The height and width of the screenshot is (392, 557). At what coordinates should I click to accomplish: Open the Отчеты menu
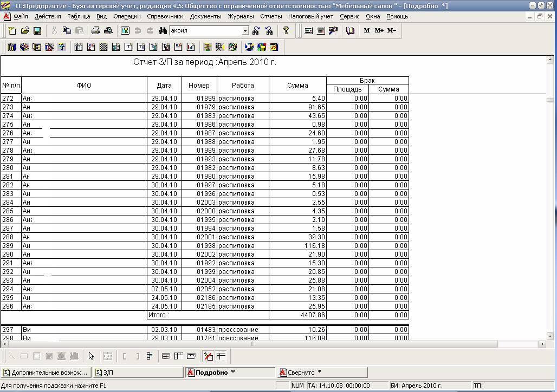pos(271,16)
